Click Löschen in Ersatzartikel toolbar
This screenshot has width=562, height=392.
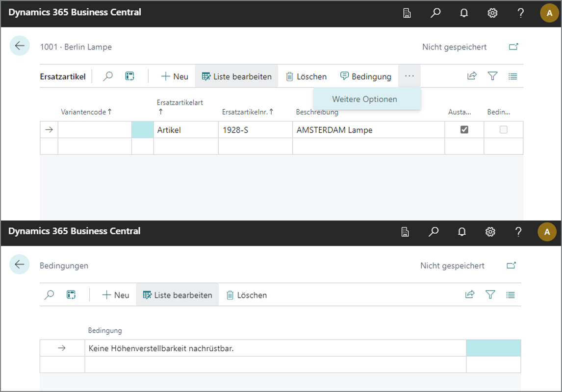point(306,76)
